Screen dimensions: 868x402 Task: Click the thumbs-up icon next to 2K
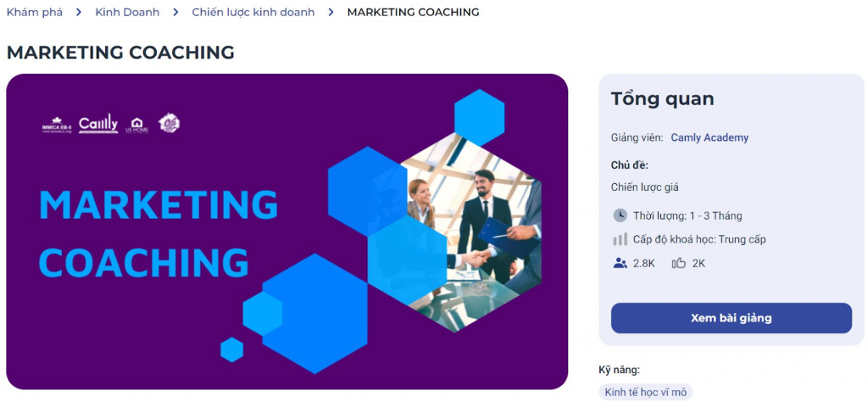point(678,263)
